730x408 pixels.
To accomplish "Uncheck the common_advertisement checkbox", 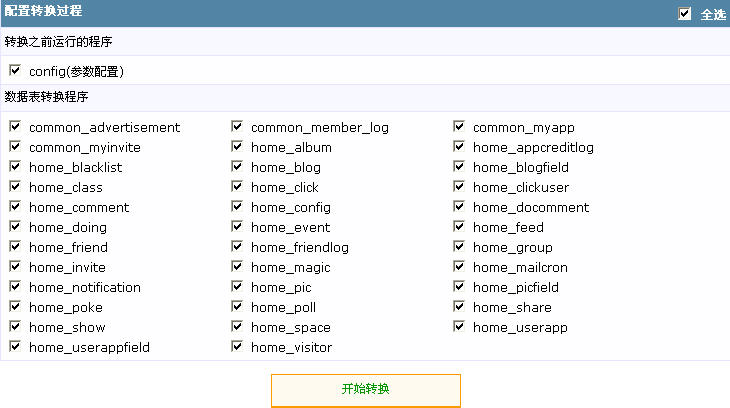I will 15,127.
